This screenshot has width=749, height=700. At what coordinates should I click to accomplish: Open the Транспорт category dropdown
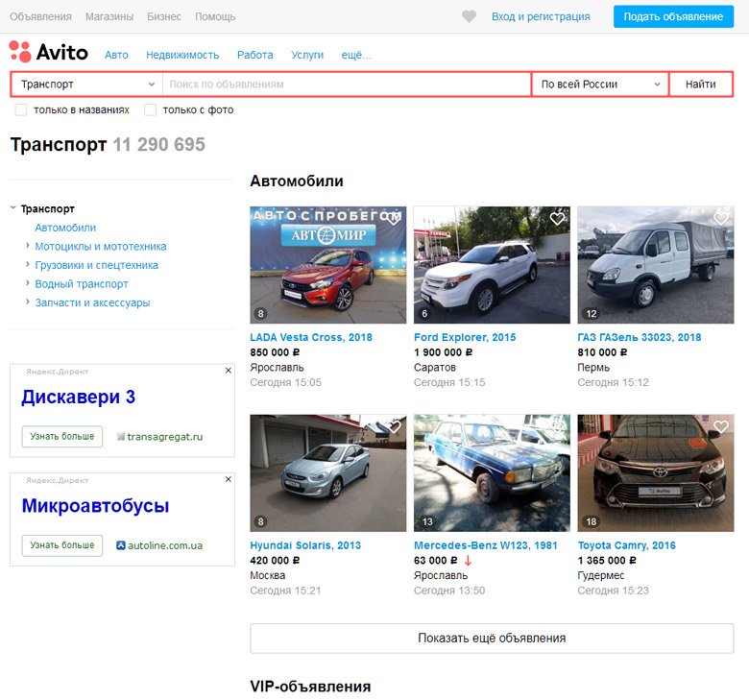tap(87, 84)
